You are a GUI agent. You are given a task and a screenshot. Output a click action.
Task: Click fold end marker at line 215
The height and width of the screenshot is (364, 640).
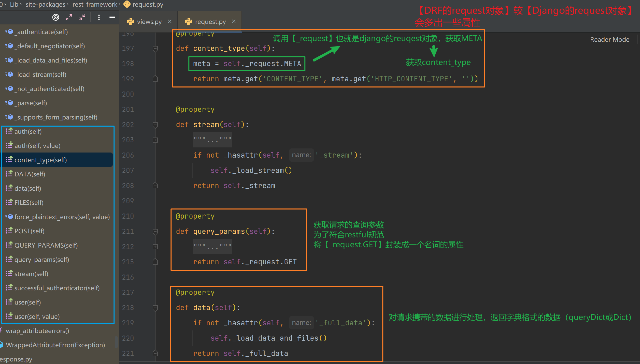pos(155,262)
